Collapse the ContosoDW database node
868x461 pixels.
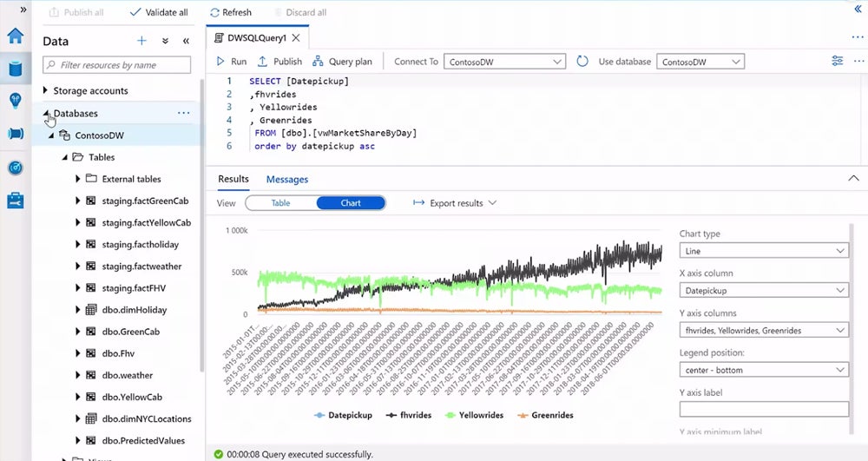click(51, 135)
